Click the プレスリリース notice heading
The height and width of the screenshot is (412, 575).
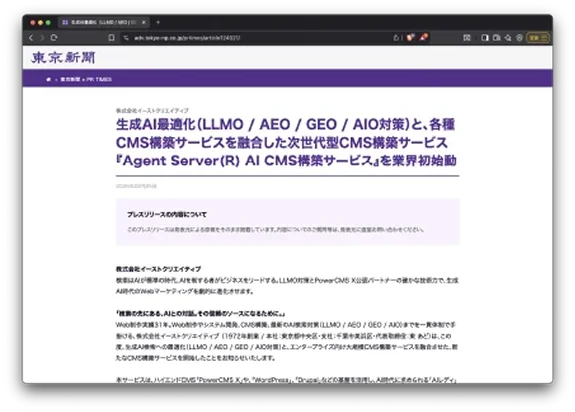[167, 214]
